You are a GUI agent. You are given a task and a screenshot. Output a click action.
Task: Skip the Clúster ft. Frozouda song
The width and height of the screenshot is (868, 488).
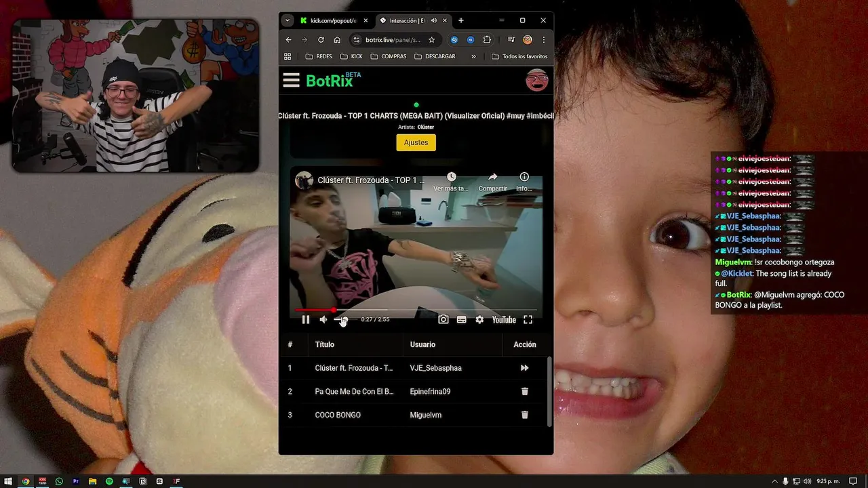point(524,368)
